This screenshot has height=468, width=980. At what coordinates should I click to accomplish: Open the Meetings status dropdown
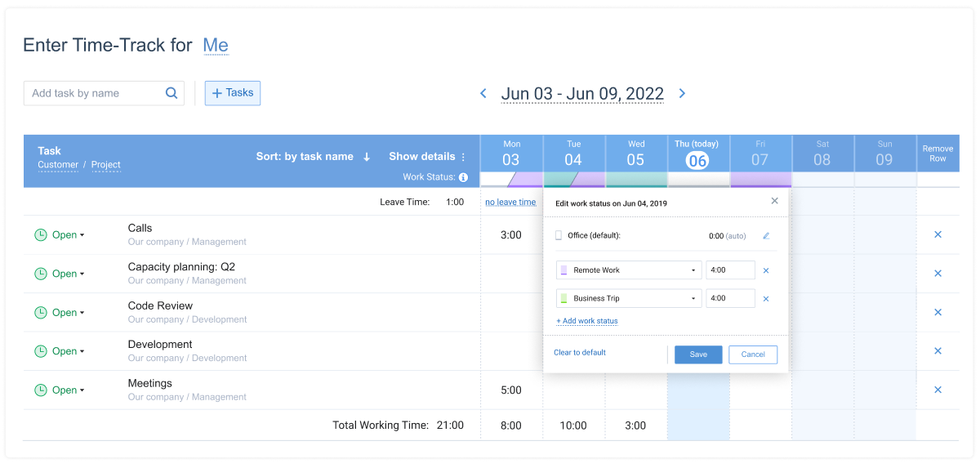[x=69, y=390]
